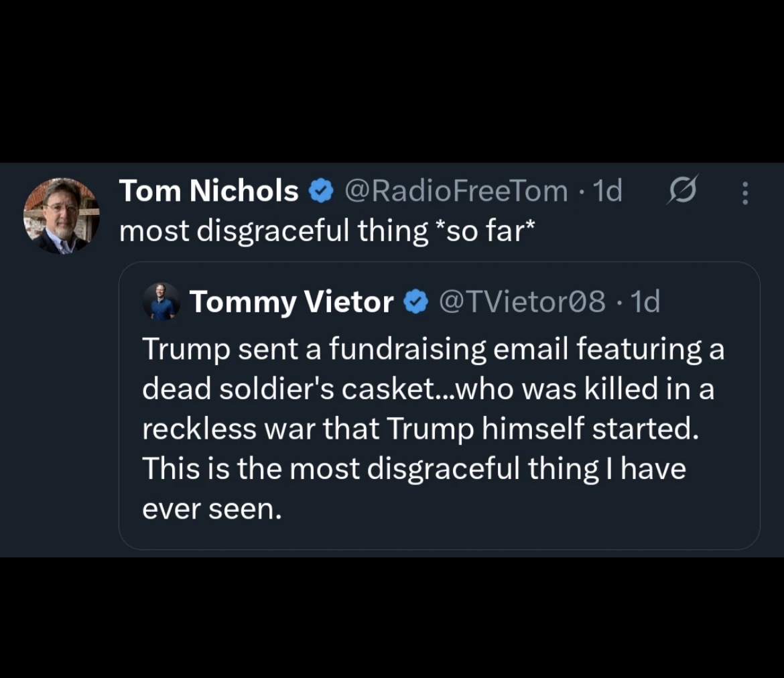Click the black bar above the tweet

(392, 80)
